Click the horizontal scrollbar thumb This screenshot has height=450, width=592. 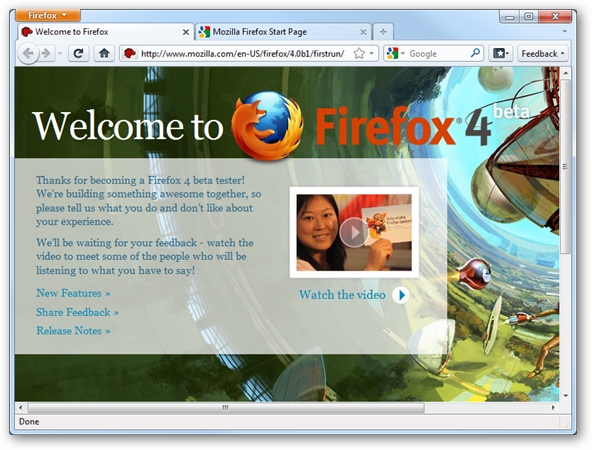click(226, 407)
